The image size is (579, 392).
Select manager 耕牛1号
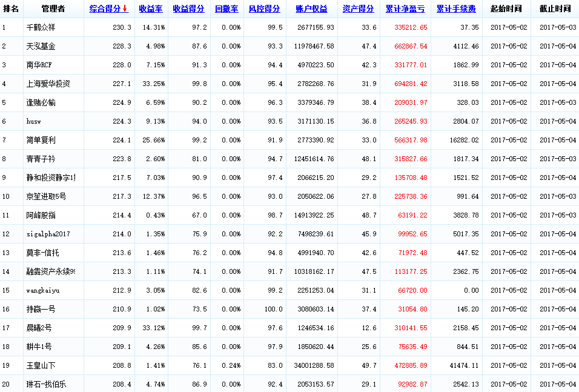click(x=39, y=347)
